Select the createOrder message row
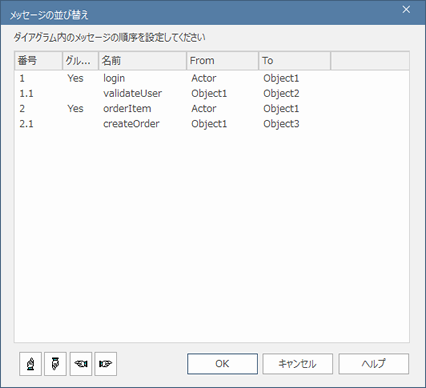The height and width of the screenshot is (388, 426). click(212, 124)
